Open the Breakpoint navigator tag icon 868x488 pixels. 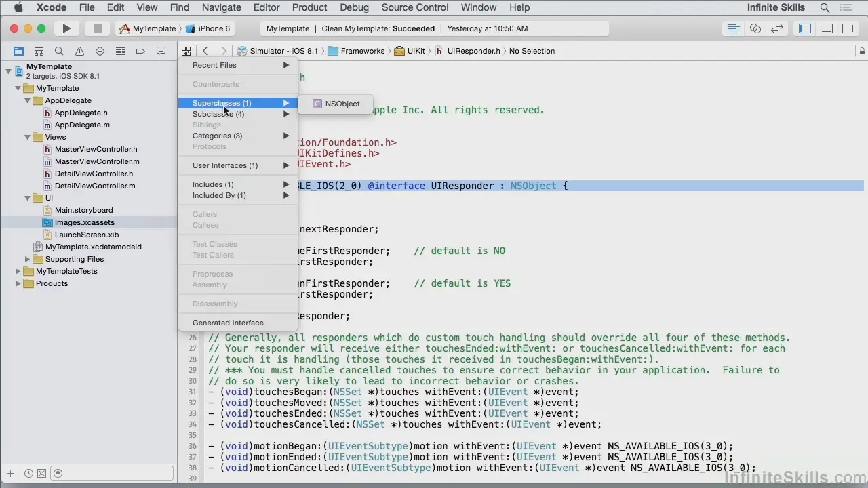pyautogui.click(x=140, y=51)
